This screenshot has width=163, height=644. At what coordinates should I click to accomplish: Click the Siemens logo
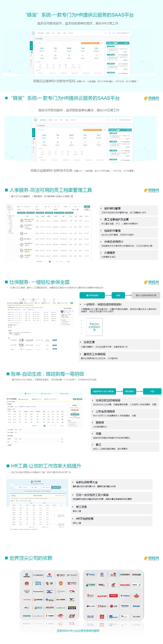pyautogui.click(x=27, y=616)
